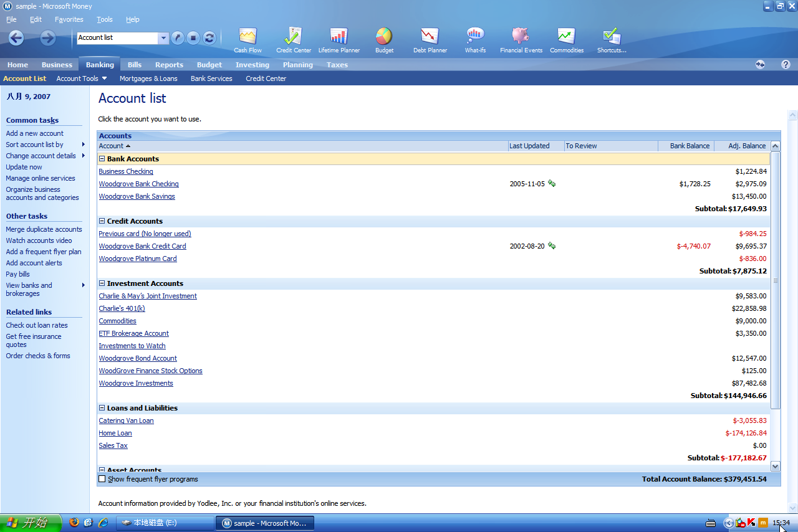798x532 pixels.
Task: Click the scrollbar down arrow
Action: coord(776,466)
